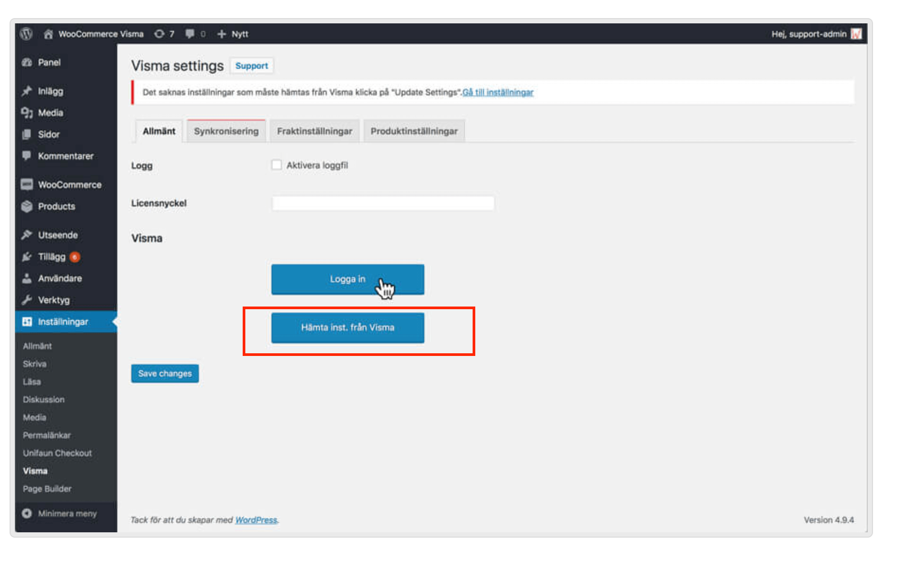
Task: Click the comments bubble icon in admin bar
Action: pyautogui.click(x=190, y=34)
